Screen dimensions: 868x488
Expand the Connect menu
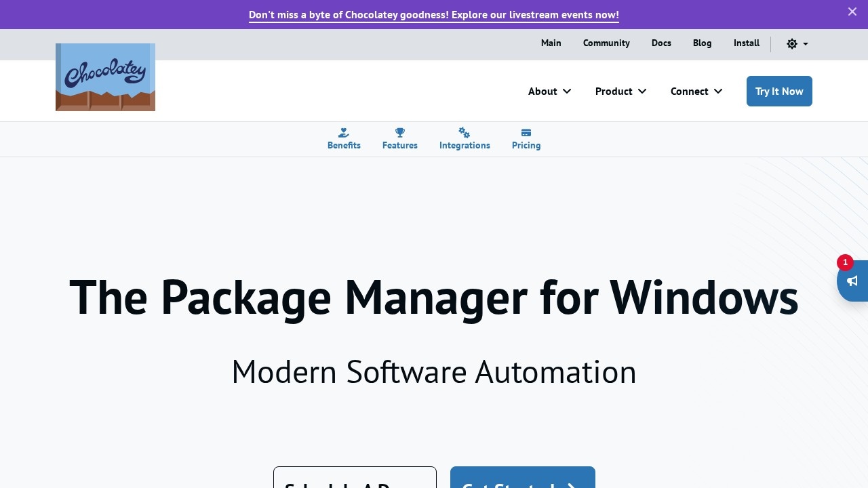(696, 91)
